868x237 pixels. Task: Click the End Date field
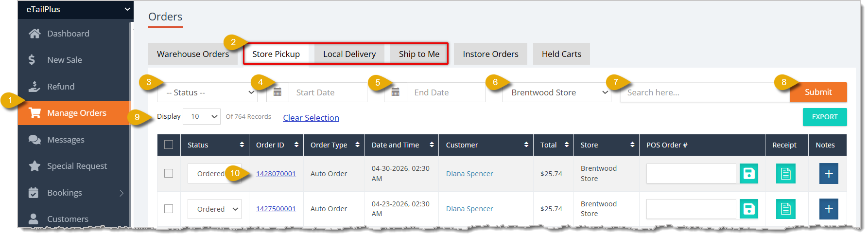446,92
